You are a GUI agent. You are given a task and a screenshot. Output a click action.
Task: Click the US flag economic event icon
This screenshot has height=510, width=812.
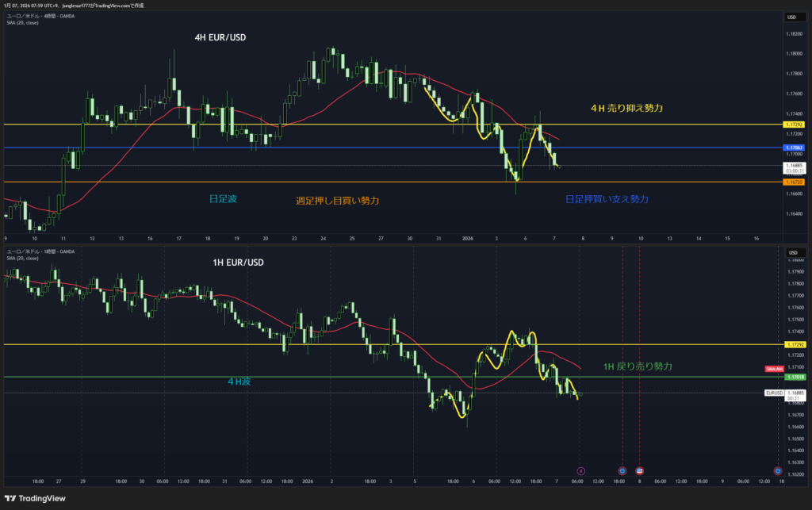(x=640, y=470)
